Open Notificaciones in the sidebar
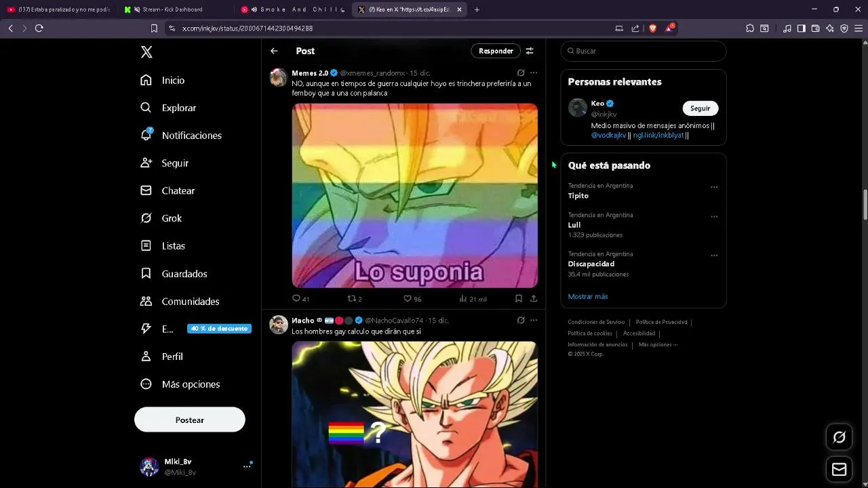Viewport: 868px width, 488px height. tap(181, 136)
